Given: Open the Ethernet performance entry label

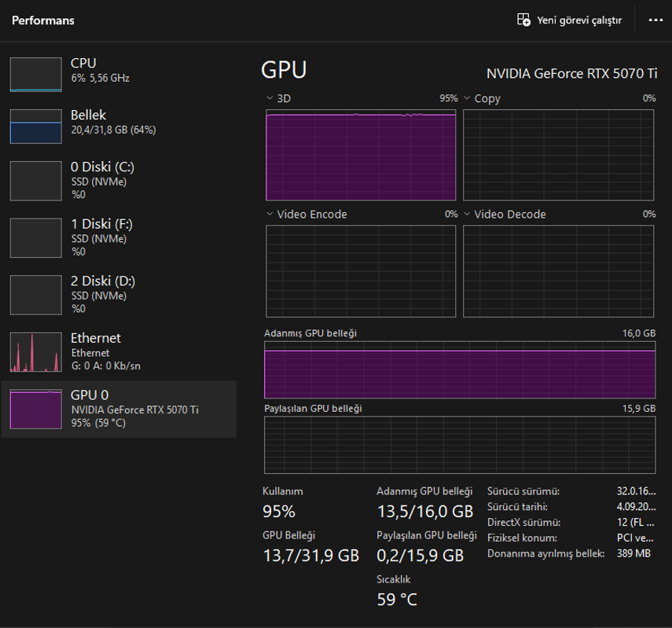Looking at the screenshot, I should click(x=96, y=338).
